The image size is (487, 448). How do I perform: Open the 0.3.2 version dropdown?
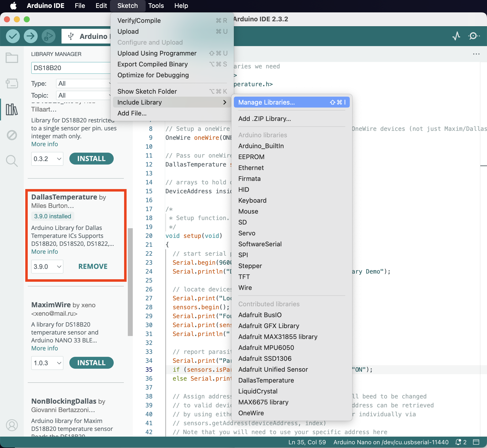coord(47,159)
